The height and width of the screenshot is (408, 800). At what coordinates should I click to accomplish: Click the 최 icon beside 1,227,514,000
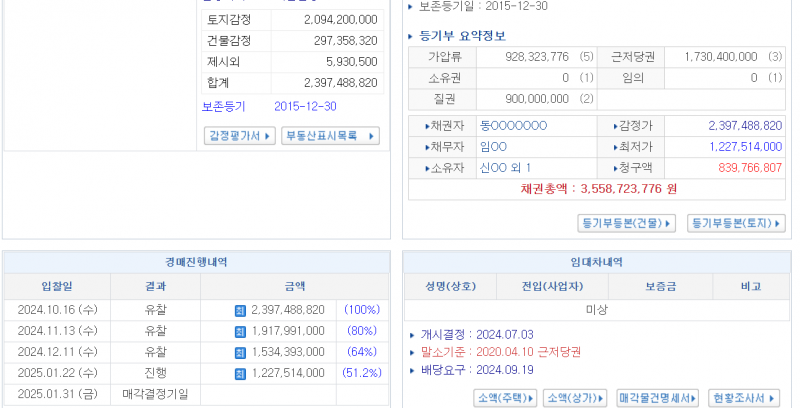coord(239,373)
